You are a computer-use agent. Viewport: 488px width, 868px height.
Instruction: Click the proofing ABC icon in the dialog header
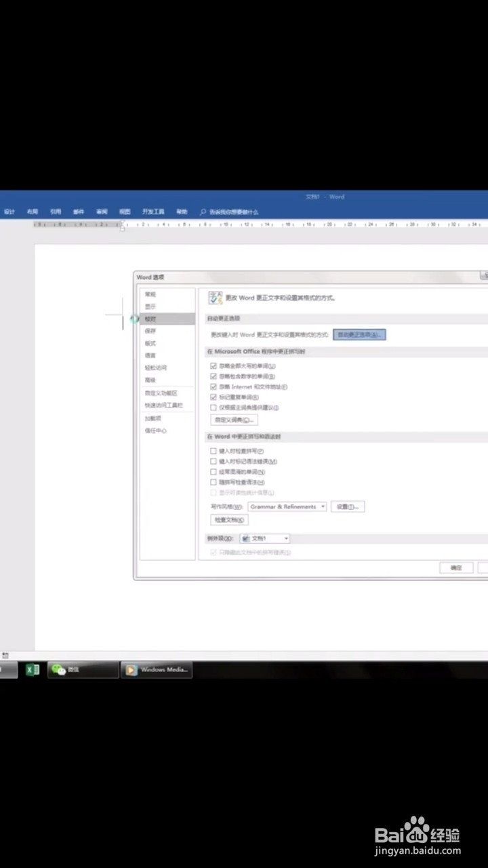pyautogui.click(x=216, y=297)
